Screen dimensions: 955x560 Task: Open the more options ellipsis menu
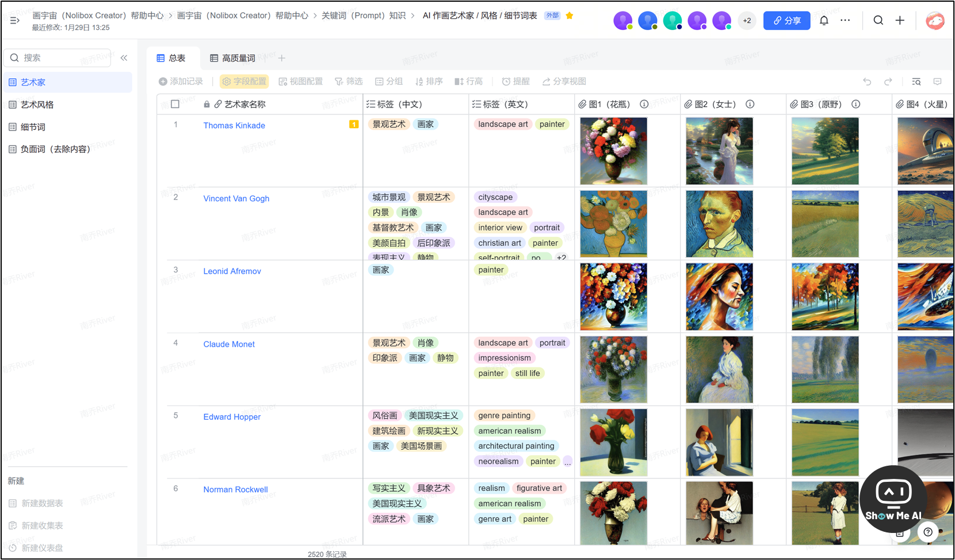click(x=845, y=20)
